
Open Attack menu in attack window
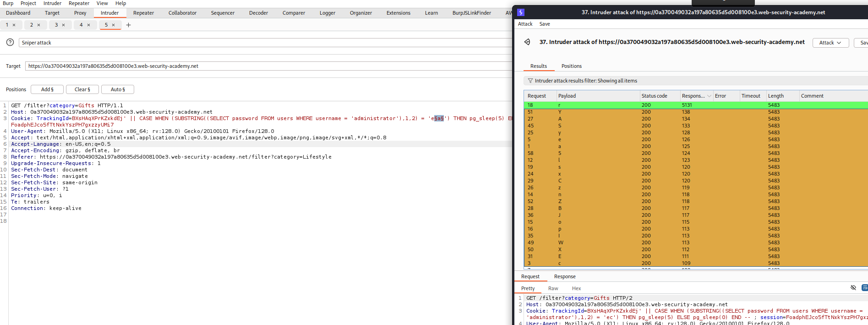coord(525,24)
